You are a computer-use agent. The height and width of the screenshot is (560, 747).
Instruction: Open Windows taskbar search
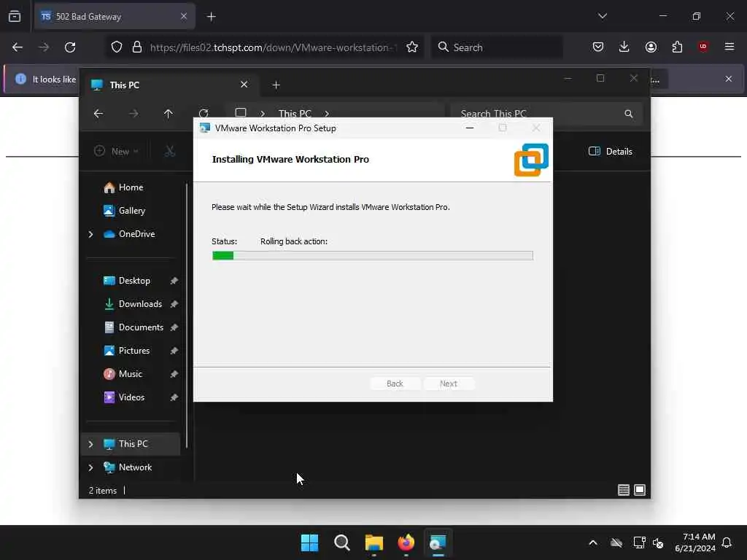click(341, 542)
